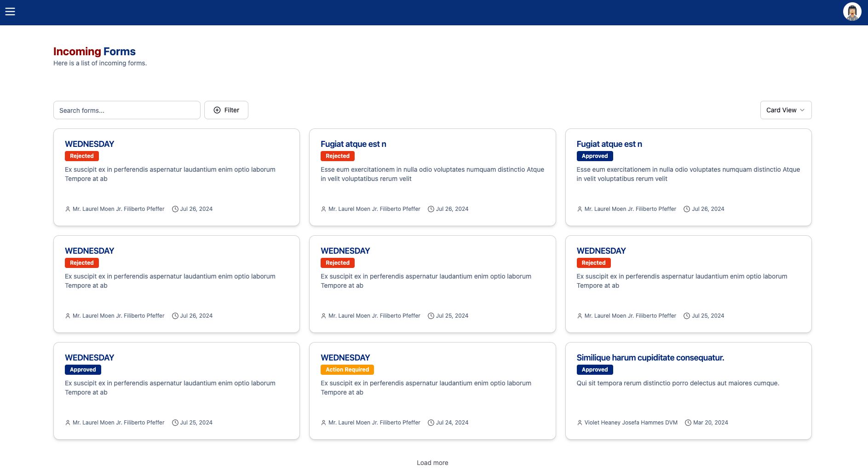Open the Filter options

point(226,110)
